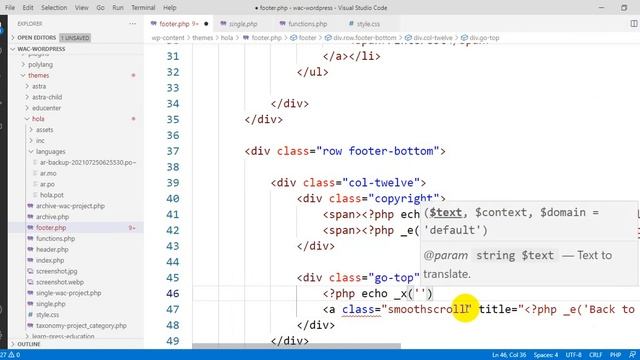Open the Edit menu

click(28, 8)
